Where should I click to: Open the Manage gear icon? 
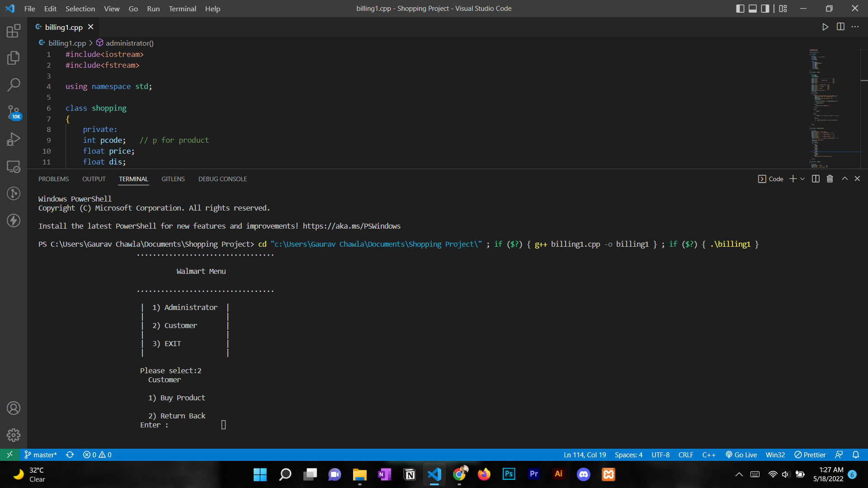tap(14, 435)
